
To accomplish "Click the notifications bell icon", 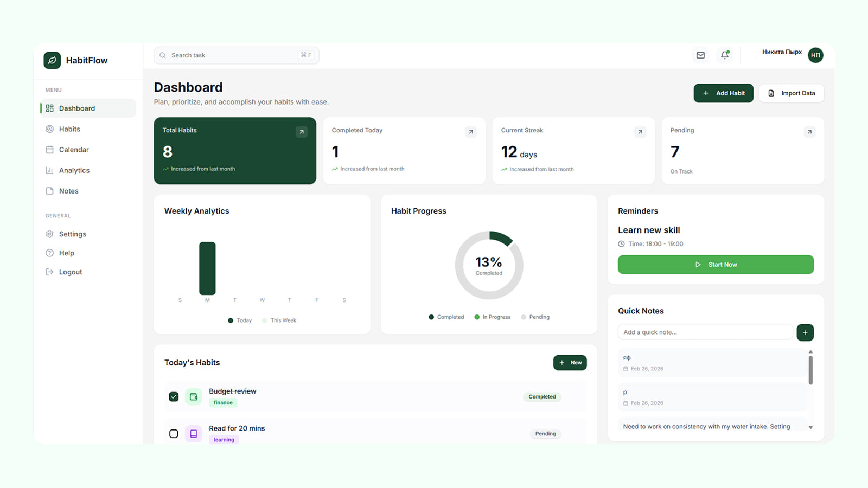I will (725, 55).
